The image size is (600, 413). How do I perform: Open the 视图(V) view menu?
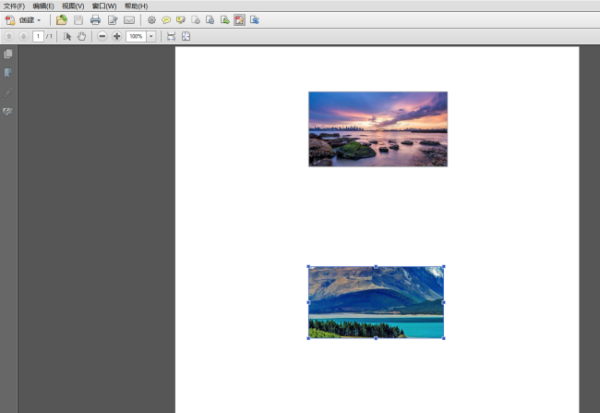point(73,6)
